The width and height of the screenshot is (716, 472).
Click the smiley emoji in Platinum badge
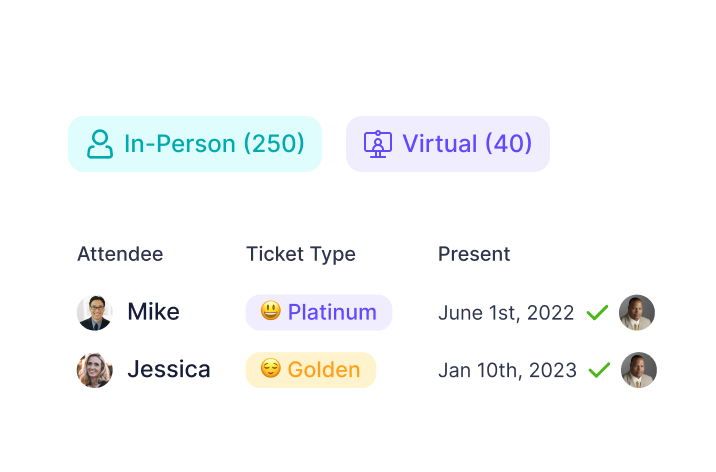tap(270, 312)
